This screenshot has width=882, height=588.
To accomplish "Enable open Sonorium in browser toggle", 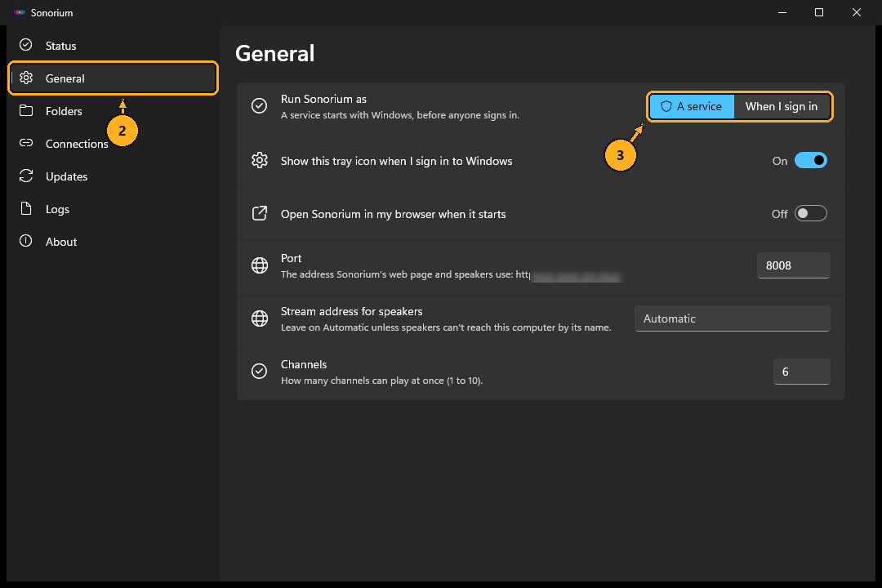I will pyautogui.click(x=811, y=213).
